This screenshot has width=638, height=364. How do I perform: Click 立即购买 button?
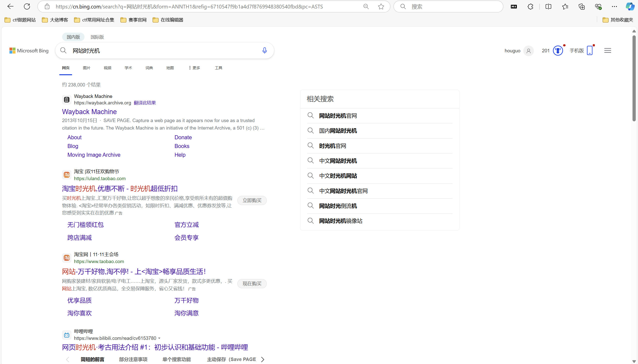252,200
